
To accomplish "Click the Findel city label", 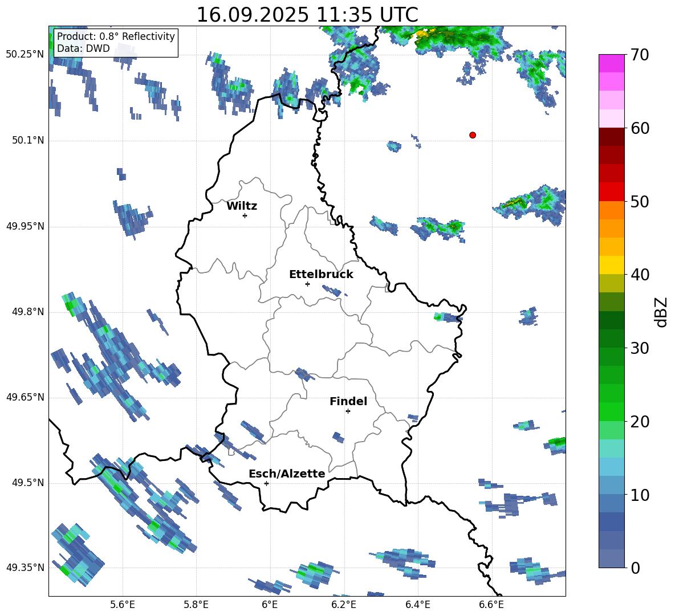I will [348, 401].
